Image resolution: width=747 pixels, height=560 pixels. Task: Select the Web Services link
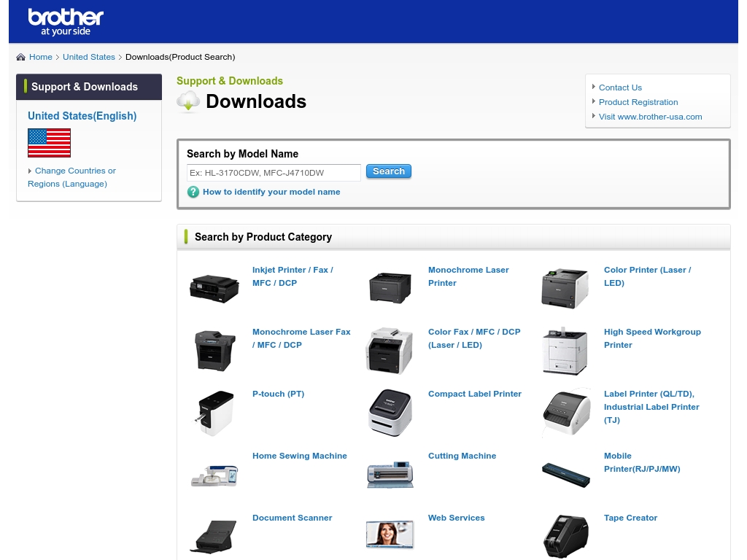[457, 518]
